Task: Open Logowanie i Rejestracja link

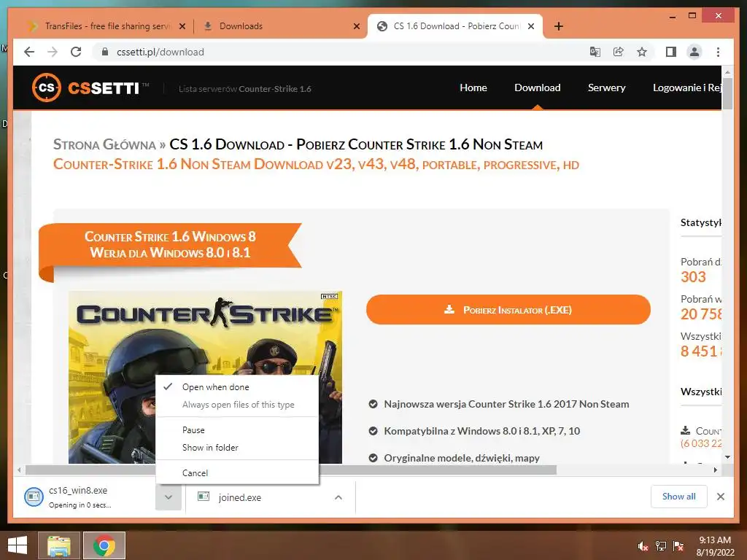Action: coord(686,87)
